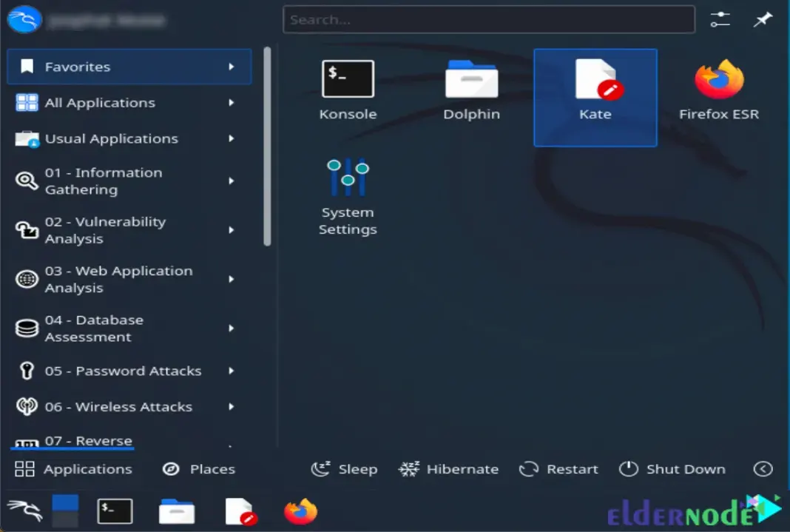Switch to the Places tab
790x532 pixels.
pos(199,469)
